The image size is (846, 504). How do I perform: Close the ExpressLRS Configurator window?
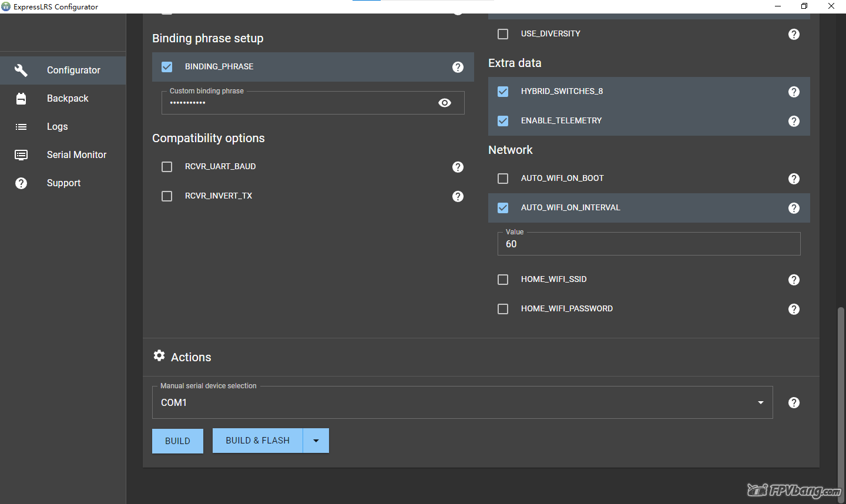click(831, 6)
